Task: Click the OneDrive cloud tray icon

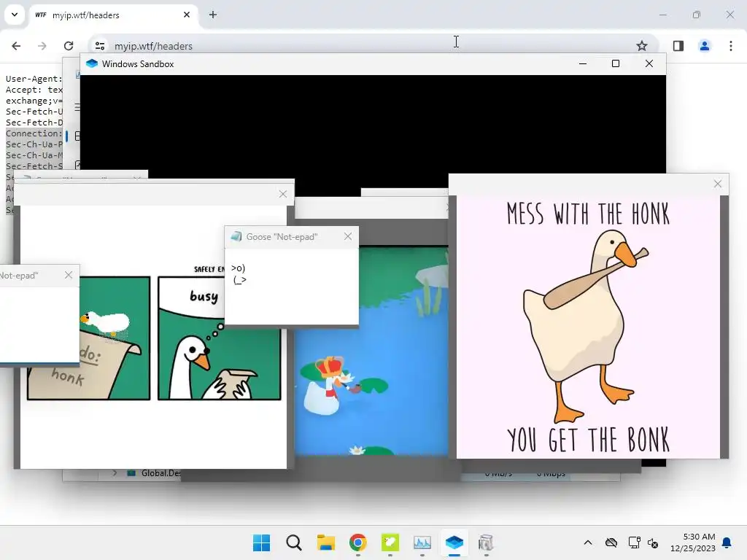Action: coord(611,542)
